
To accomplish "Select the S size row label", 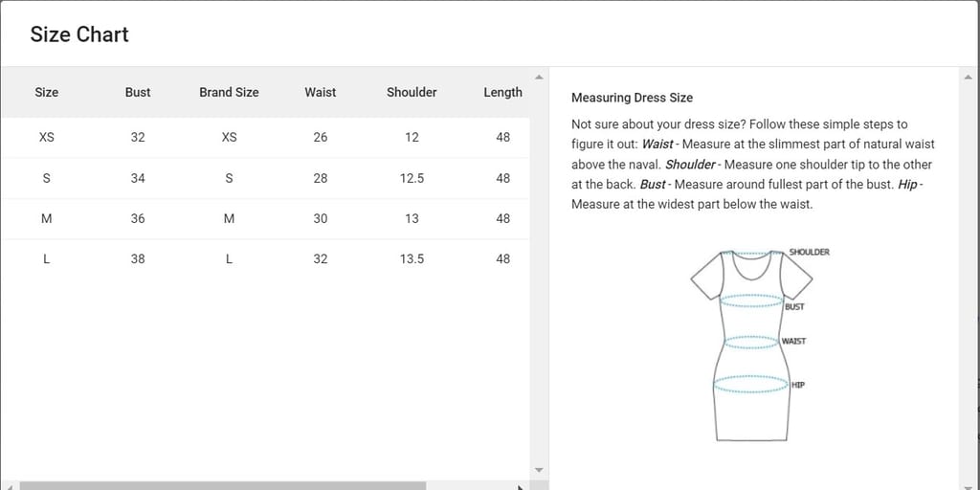I will point(46,178).
